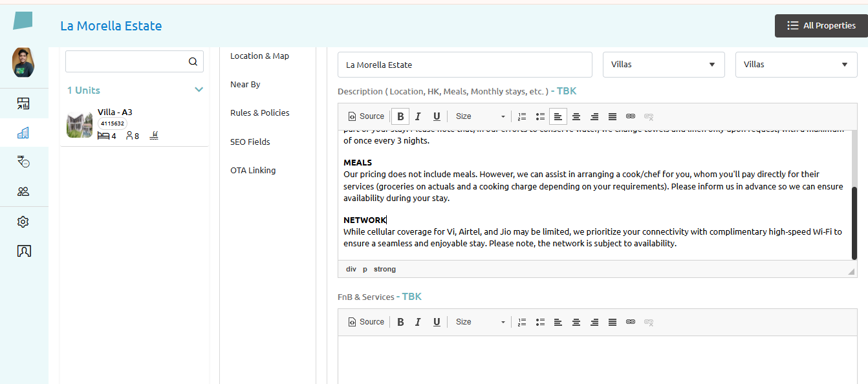Toggle Bold in Description editor toolbar
868x384 pixels.
click(x=400, y=116)
